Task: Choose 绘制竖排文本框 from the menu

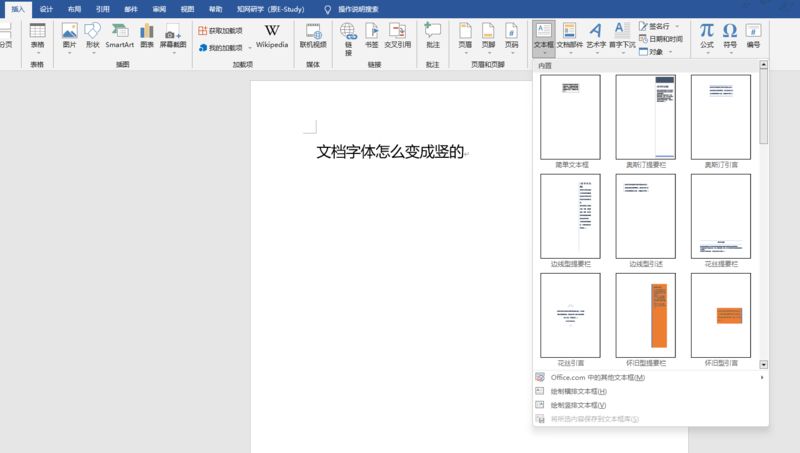Action: [578, 405]
